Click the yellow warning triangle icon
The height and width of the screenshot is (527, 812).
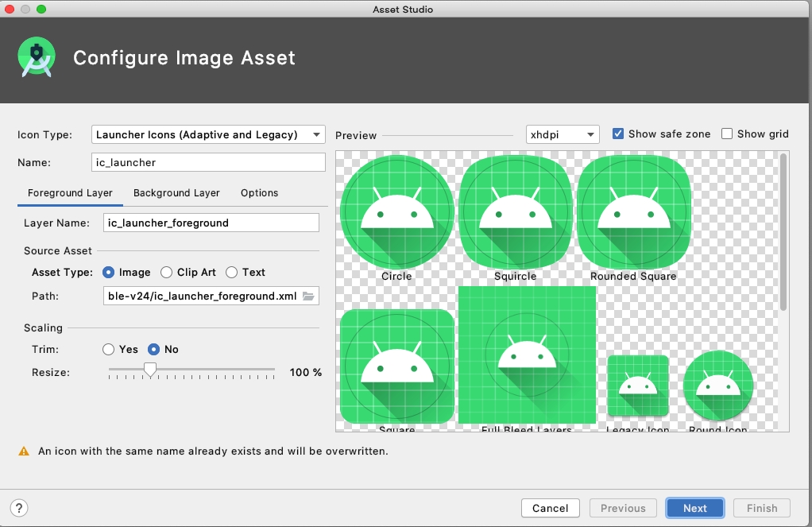click(24, 451)
